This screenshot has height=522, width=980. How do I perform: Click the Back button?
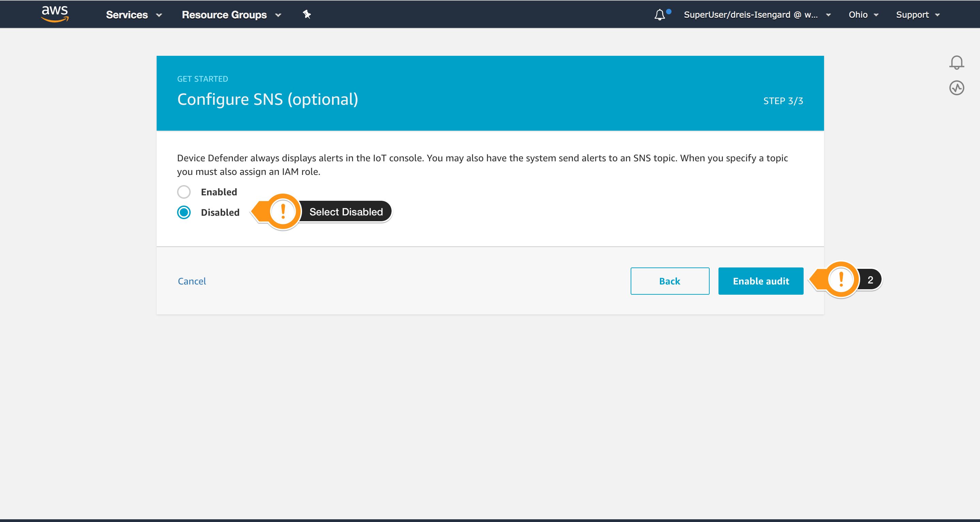click(x=669, y=281)
